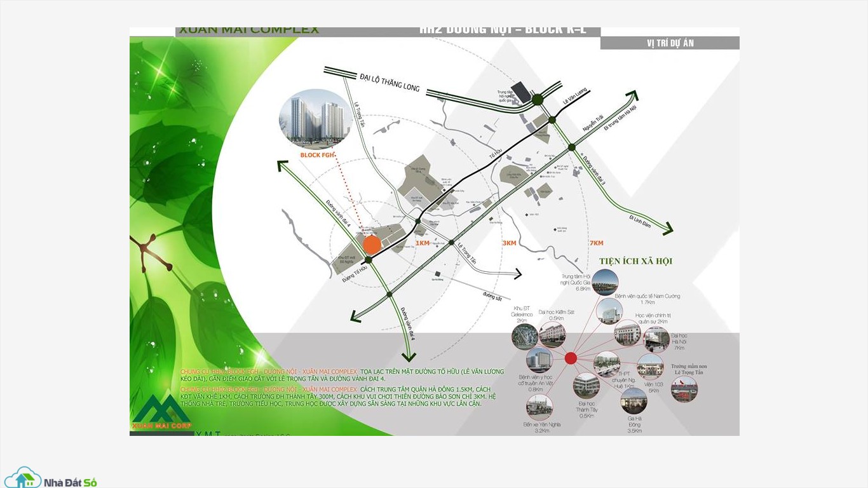
Task: Click the "Đại học Kiểm Sát 0.5Km" caption
Action: tap(557, 315)
